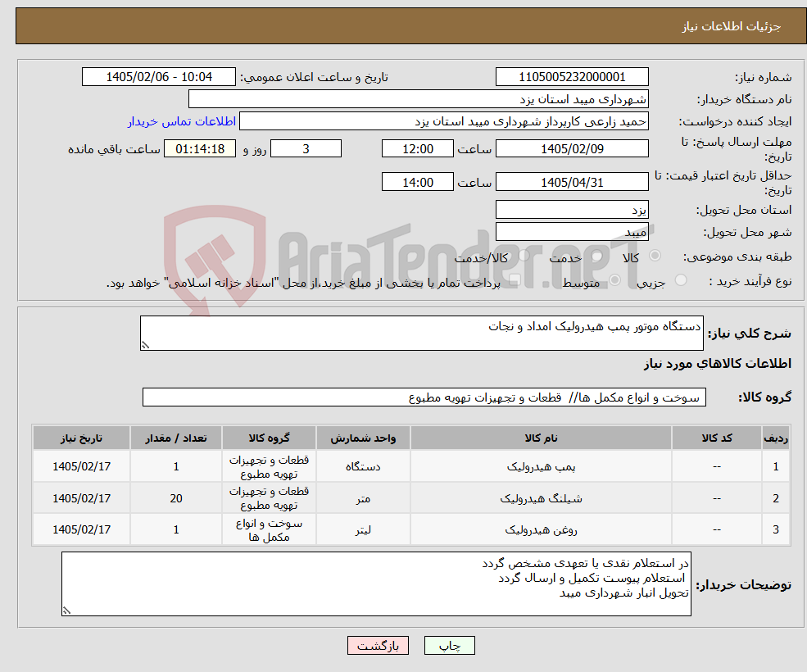Click the resize grip of شرح کلی نیاز box
Viewport: 807px width, 672px height.
[145, 346]
